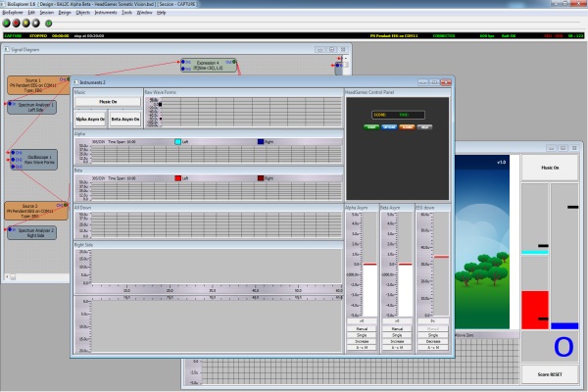The height and width of the screenshot is (392, 588).
Task: Select the Expression 4 node
Action: pos(209,66)
